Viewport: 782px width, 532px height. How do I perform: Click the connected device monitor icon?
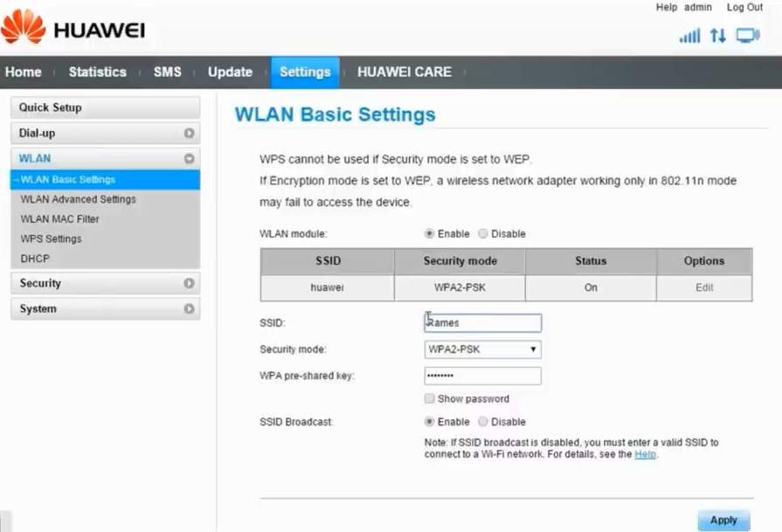point(747,36)
